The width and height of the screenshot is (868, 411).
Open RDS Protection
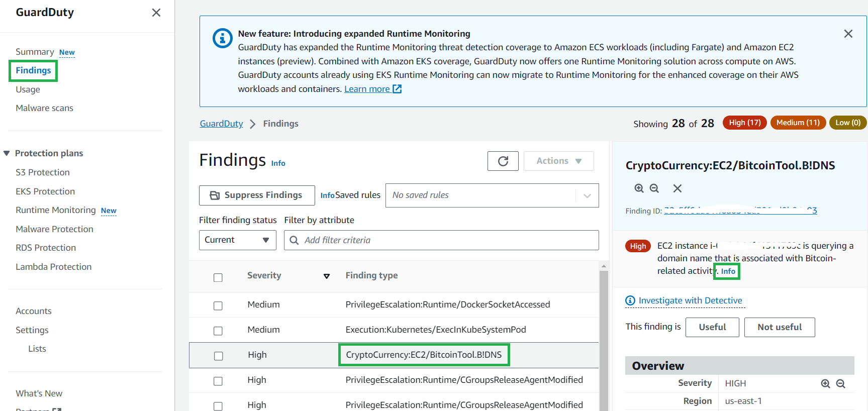click(46, 248)
